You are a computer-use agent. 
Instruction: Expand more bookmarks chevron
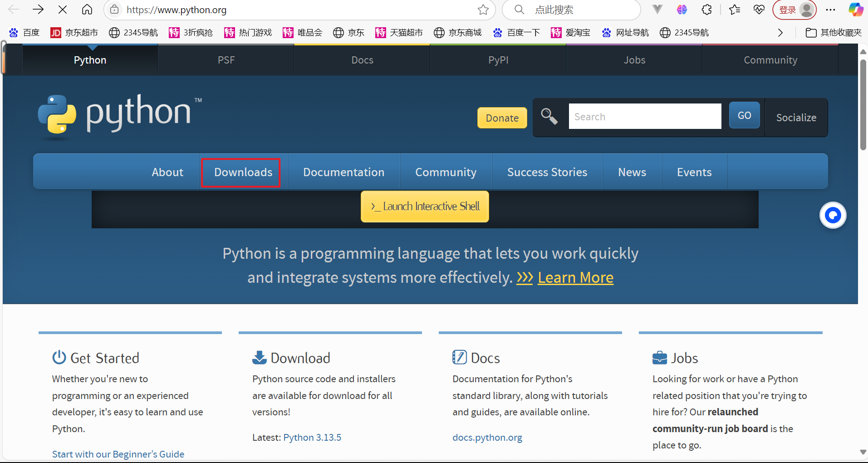(x=780, y=33)
